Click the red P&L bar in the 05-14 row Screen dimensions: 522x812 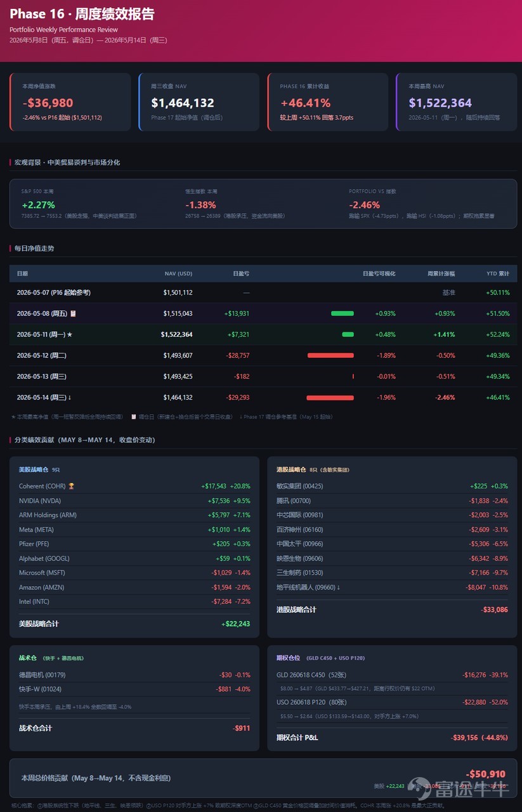click(x=330, y=398)
